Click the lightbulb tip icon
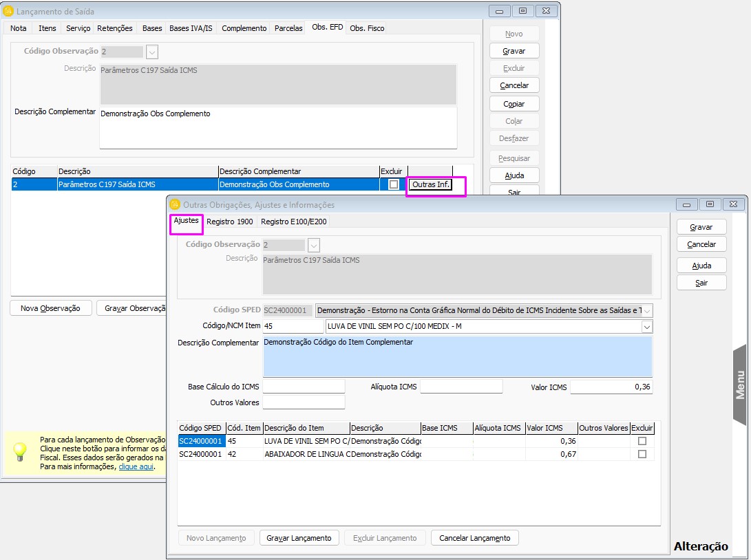This screenshot has width=751, height=560. click(x=20, y=451)
